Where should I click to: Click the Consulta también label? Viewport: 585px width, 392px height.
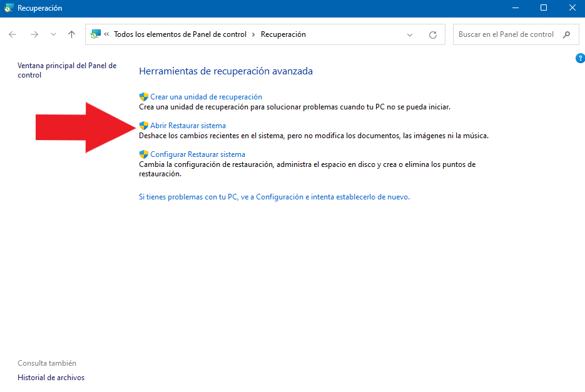coord(47,363)
